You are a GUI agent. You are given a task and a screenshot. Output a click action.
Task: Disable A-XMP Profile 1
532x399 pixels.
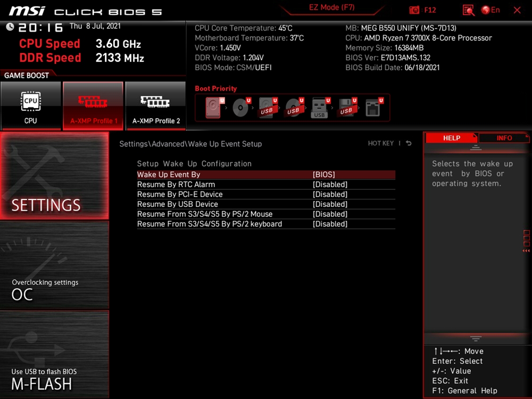pos(93,105)
